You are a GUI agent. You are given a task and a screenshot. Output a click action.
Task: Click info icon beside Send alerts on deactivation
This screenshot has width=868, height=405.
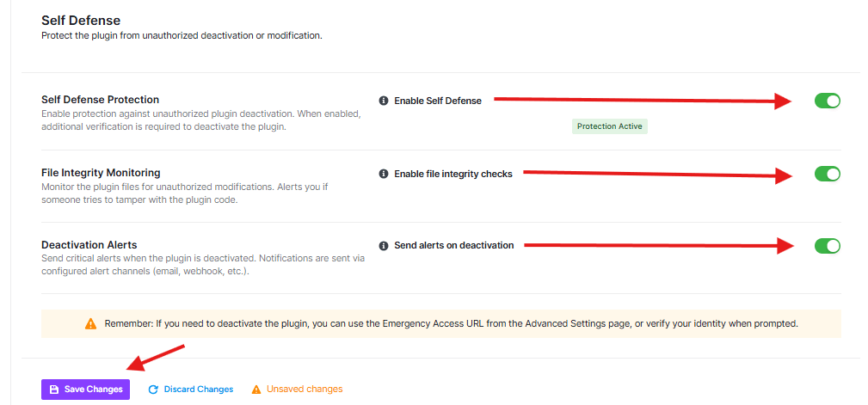click(384, 245)
